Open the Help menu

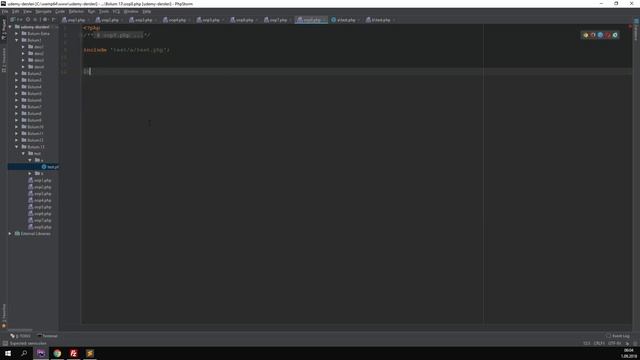(x=147, y=11)
